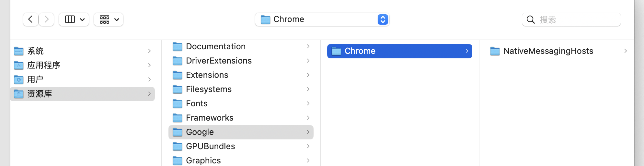Click the 应用程序 folder icon
Viewport: 644px width, 166px height.
[x=19, y=65]
